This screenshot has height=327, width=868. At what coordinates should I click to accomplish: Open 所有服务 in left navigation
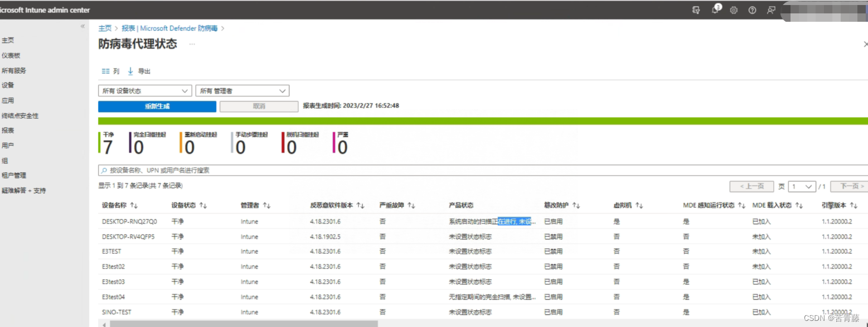14,70
